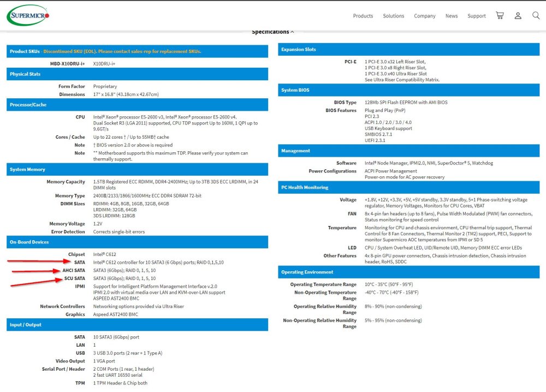
Task: Click the Network Controllers label
Action: pyautogui.click(x=62, y=306)
